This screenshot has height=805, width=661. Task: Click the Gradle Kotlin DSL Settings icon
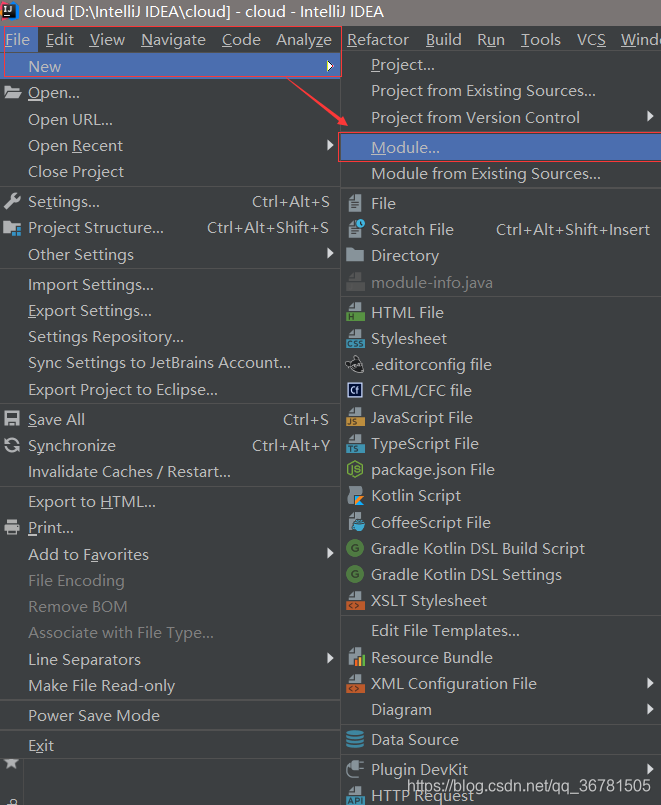point(355,574)
